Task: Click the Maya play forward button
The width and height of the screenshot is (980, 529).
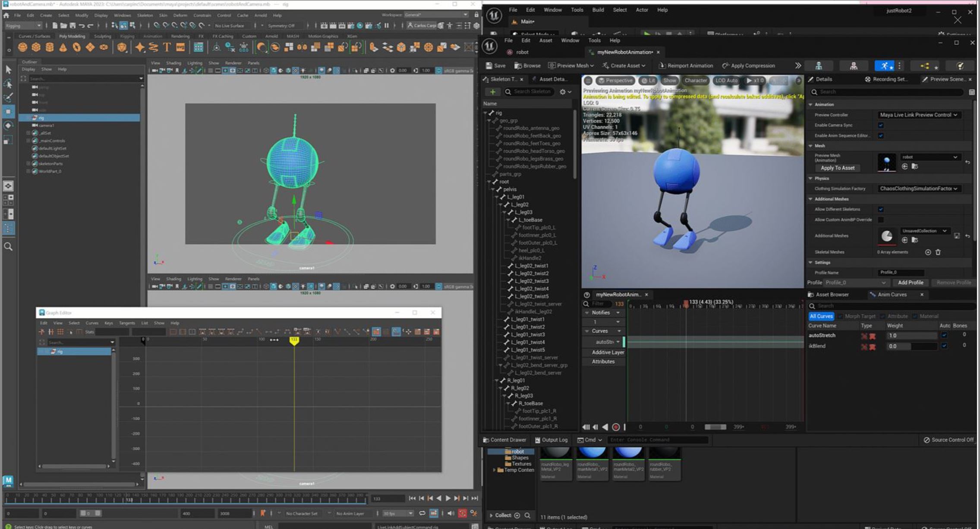Action: click(x=448, y=498)
